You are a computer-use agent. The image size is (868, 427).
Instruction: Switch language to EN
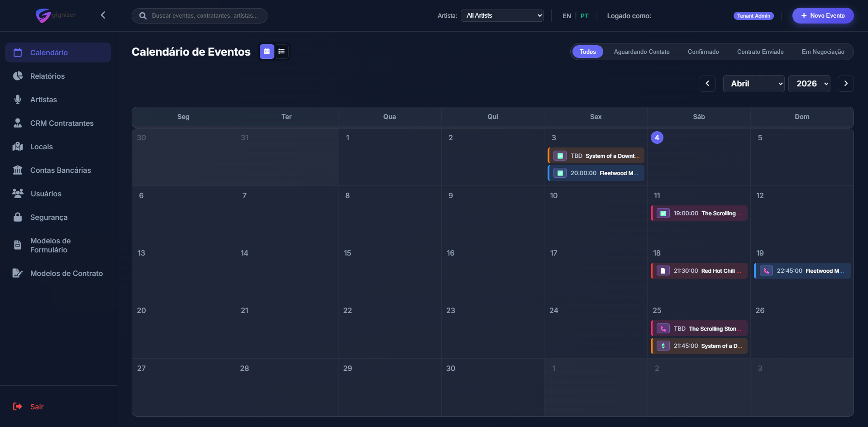(567, 16)
